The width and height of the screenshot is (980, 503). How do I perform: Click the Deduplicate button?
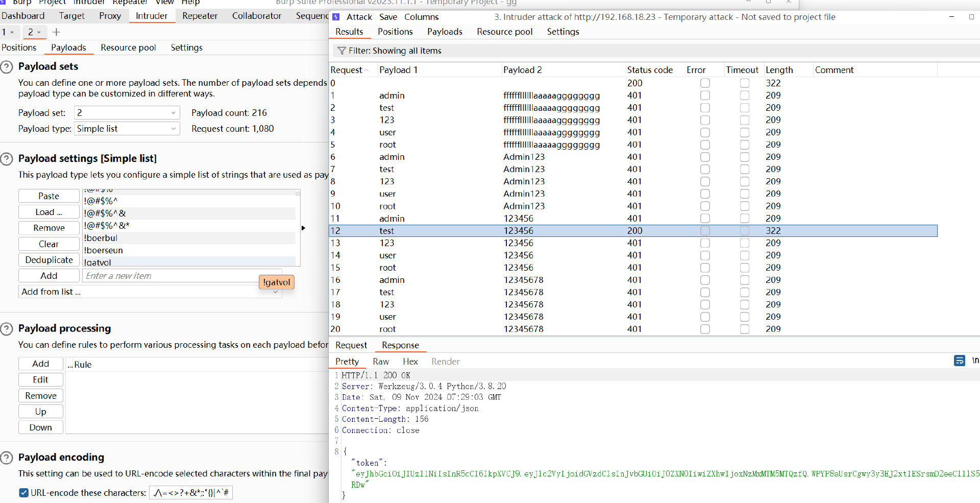tap(49, 260)
